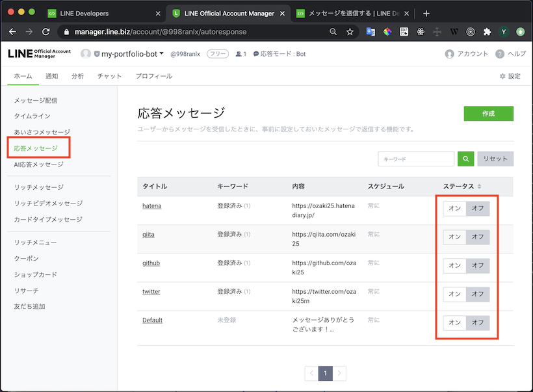
Task: Click the キーワード search input field
Action: 416,159
